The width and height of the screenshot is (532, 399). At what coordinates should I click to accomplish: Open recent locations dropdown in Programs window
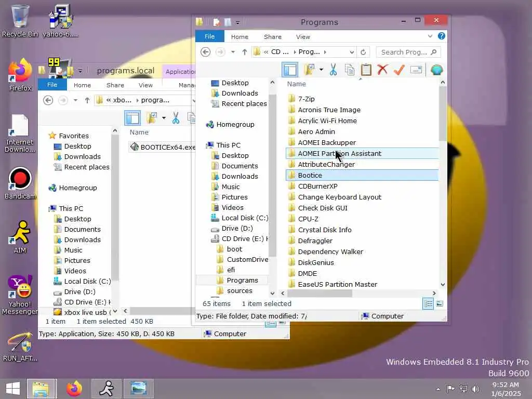[233, 52]
